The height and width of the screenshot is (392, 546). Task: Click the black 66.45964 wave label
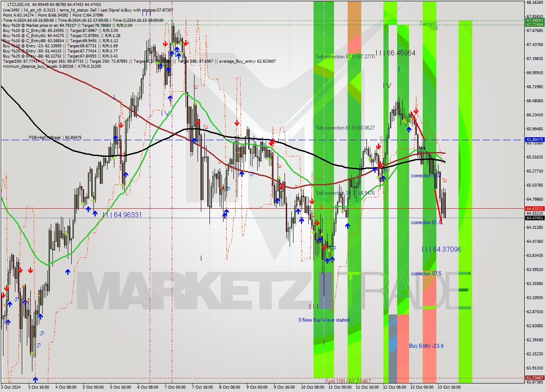click(x=395, y=53)
